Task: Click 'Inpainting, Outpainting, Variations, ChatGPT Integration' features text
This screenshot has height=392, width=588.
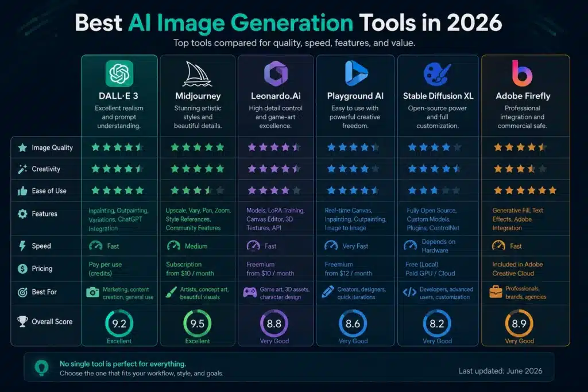Action: click(x=118, y=220)
